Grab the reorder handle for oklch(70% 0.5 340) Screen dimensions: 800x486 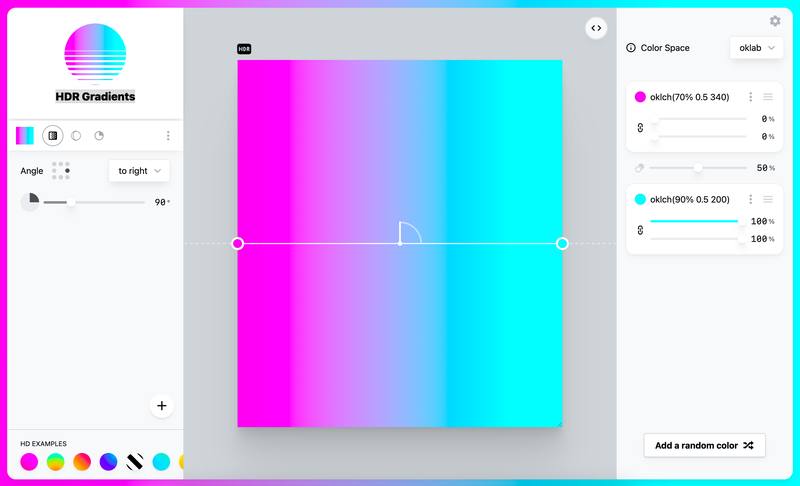coord(768,97)
